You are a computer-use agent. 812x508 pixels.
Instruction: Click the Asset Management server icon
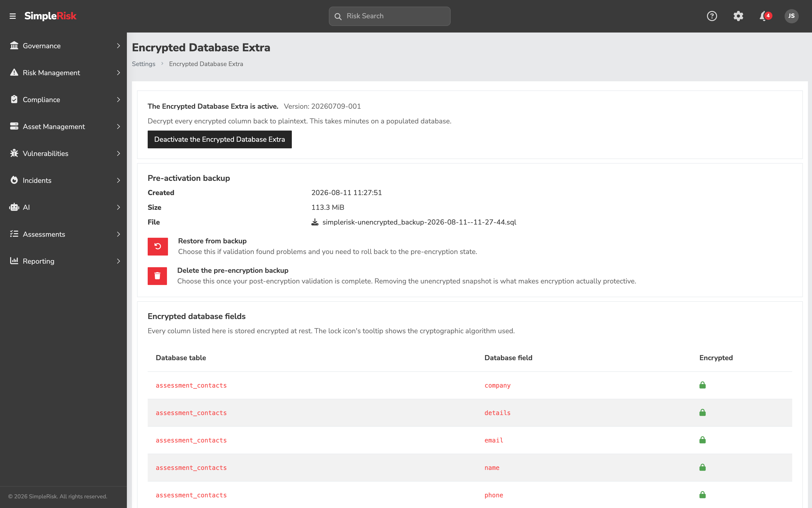coord(14,126)
